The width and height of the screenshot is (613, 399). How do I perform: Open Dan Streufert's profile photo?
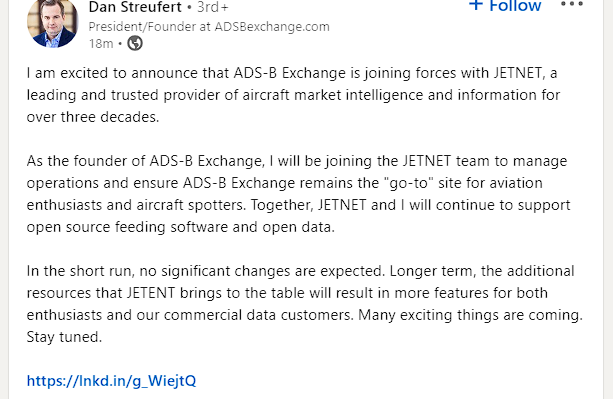(53, 23)
